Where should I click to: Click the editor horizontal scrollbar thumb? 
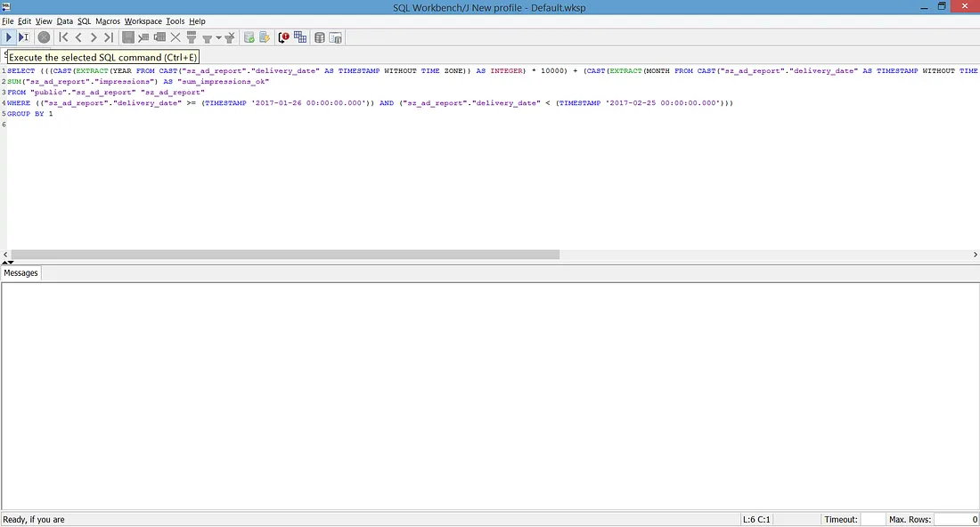(x=285, y=255)
